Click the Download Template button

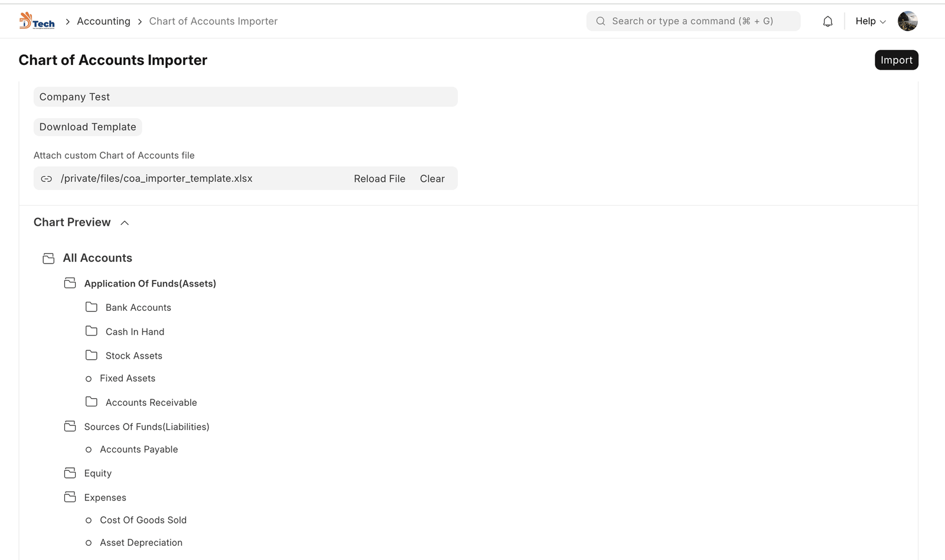tap(87, 127)
